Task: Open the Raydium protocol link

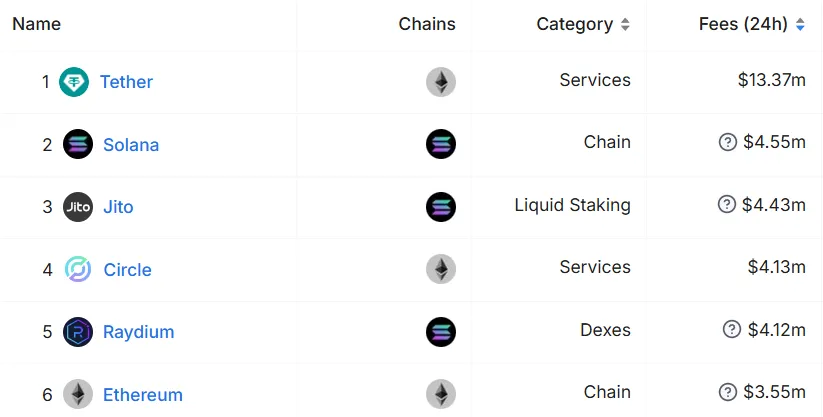Action: point(139,332)
